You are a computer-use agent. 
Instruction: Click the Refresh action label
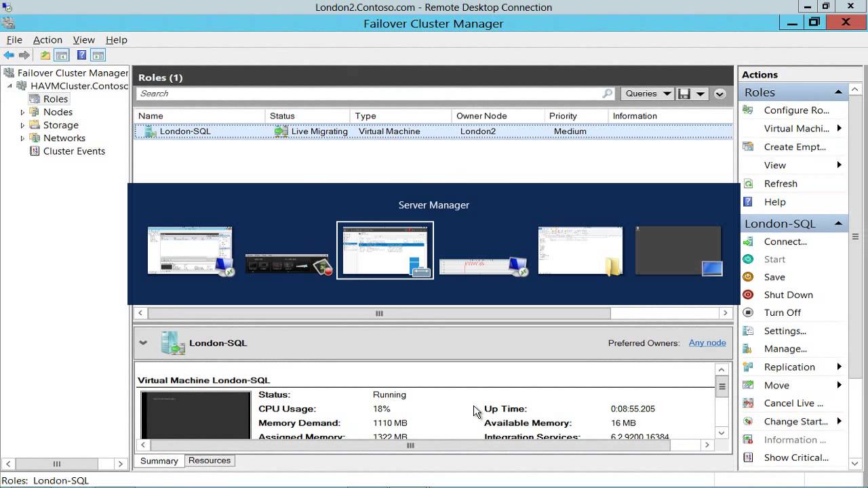pyautogui.click(x=781, y=184)
